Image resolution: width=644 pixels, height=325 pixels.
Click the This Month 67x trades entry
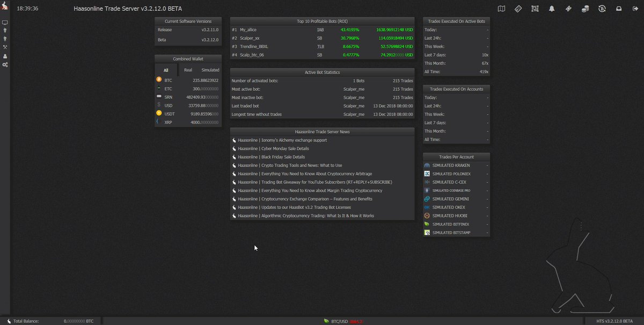point(456,63)
